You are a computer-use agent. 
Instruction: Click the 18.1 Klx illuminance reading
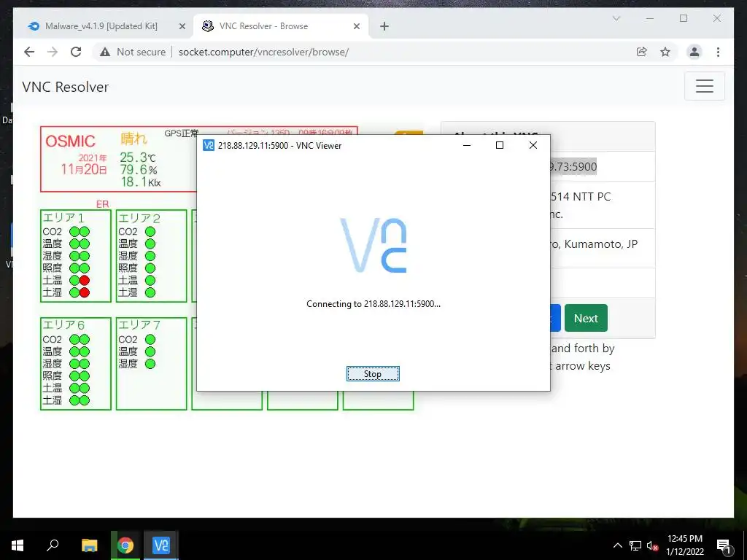click(x=141, y=182)
